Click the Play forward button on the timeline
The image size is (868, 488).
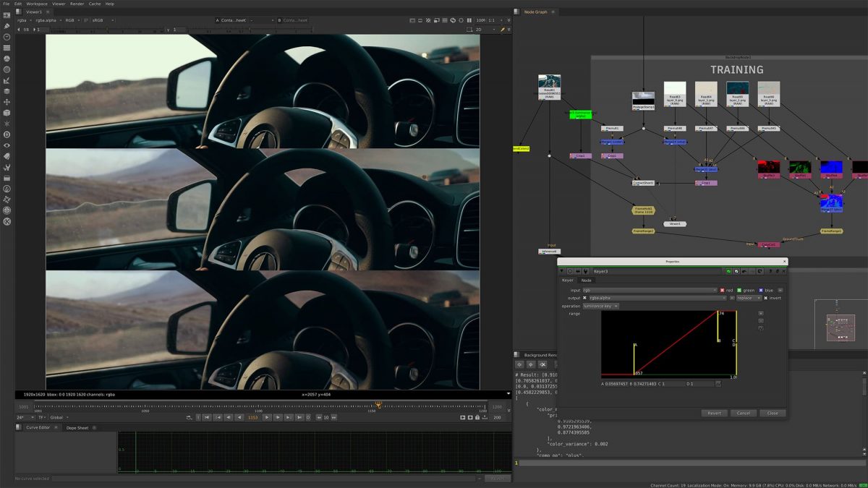(x=267, y=418)
